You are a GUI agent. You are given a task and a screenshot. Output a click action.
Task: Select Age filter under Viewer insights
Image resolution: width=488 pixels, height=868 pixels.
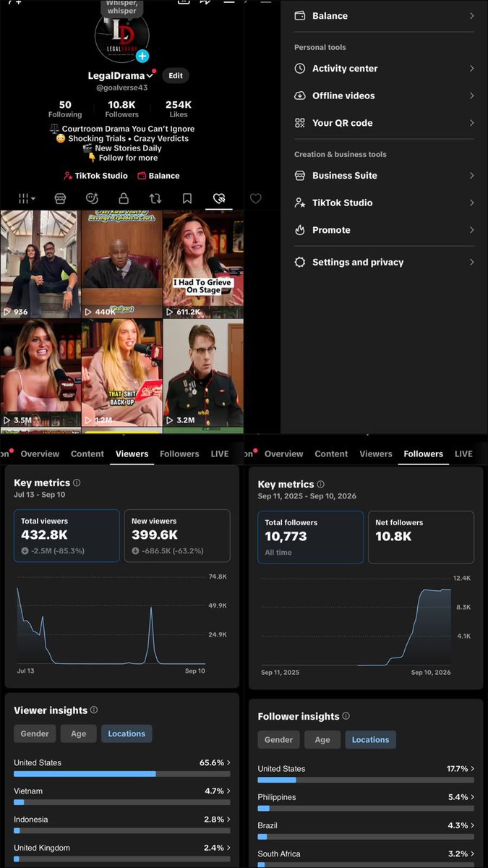tap(79, 733)
